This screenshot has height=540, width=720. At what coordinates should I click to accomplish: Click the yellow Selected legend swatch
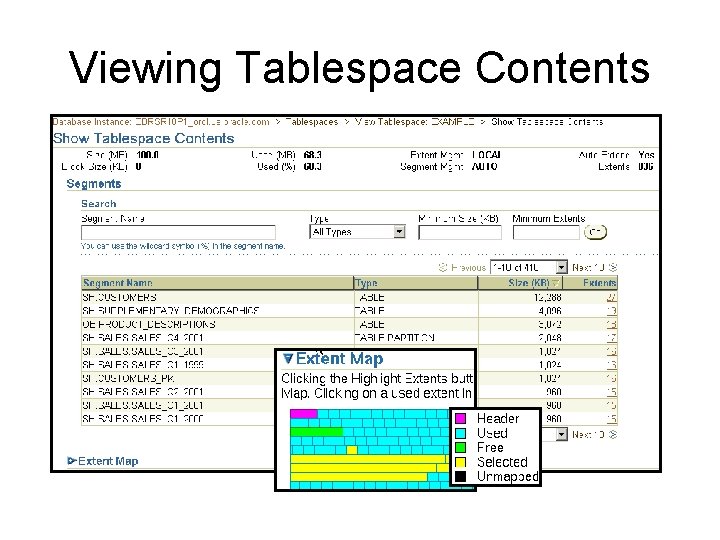[460, 462]
